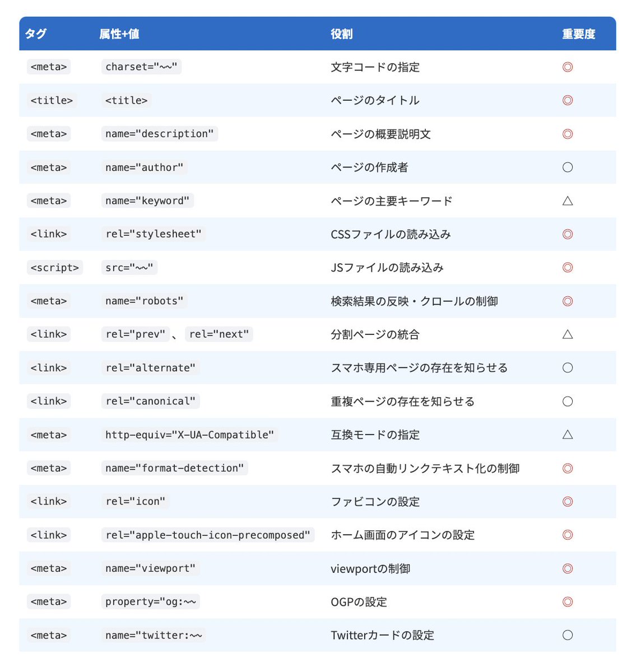636x672 pixels.
Task: Click ページの作成者 text
Action: [x=369, y=167]
